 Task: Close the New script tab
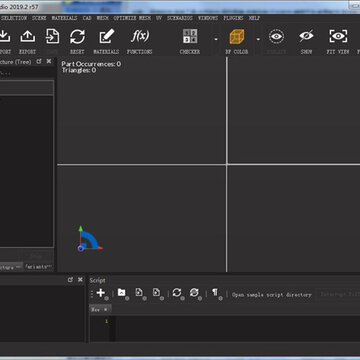pyautogui.click(x=105, y=309)
